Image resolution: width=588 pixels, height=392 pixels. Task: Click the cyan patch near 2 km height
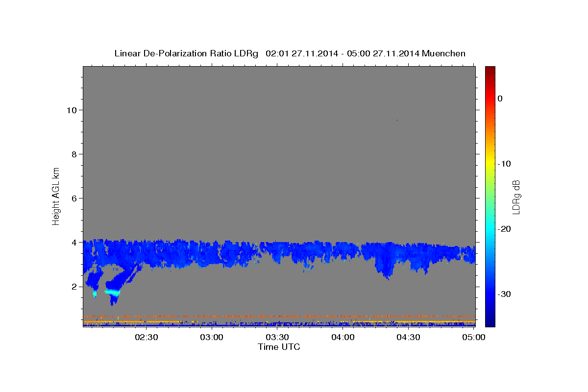point(113,292)
